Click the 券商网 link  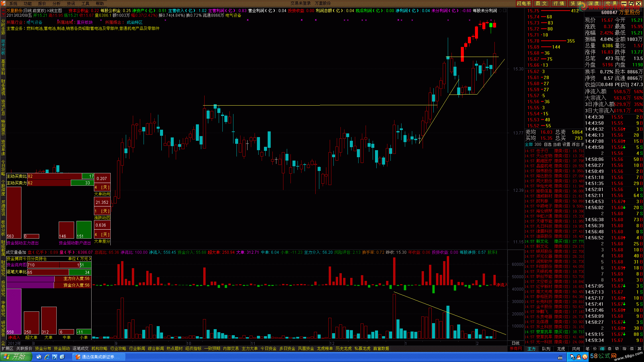[x=516, y=349]
